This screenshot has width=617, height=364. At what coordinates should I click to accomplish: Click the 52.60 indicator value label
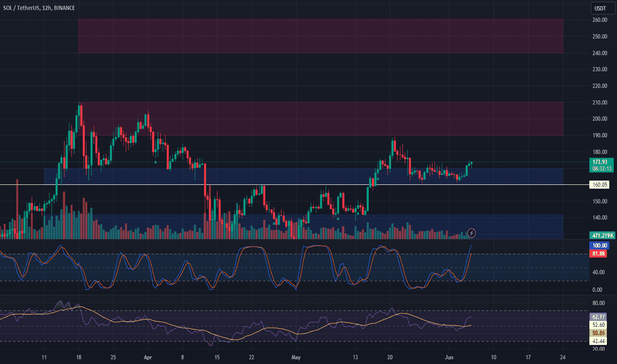point(598,325)
